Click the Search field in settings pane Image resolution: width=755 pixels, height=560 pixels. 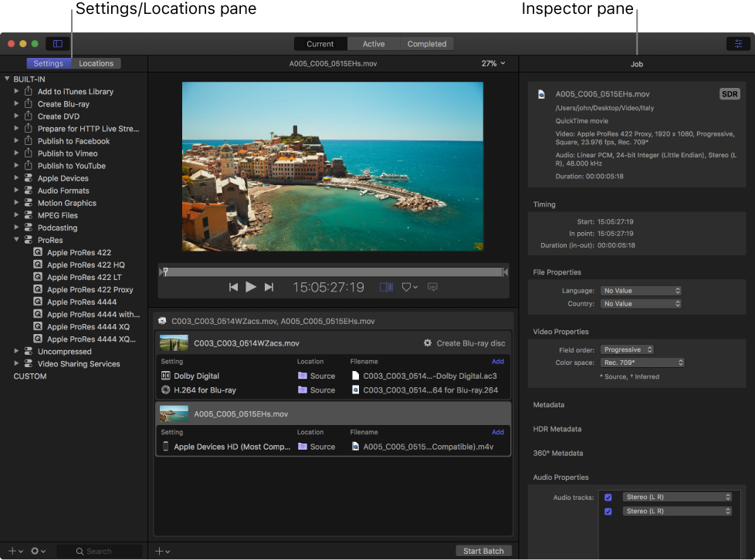99,552
